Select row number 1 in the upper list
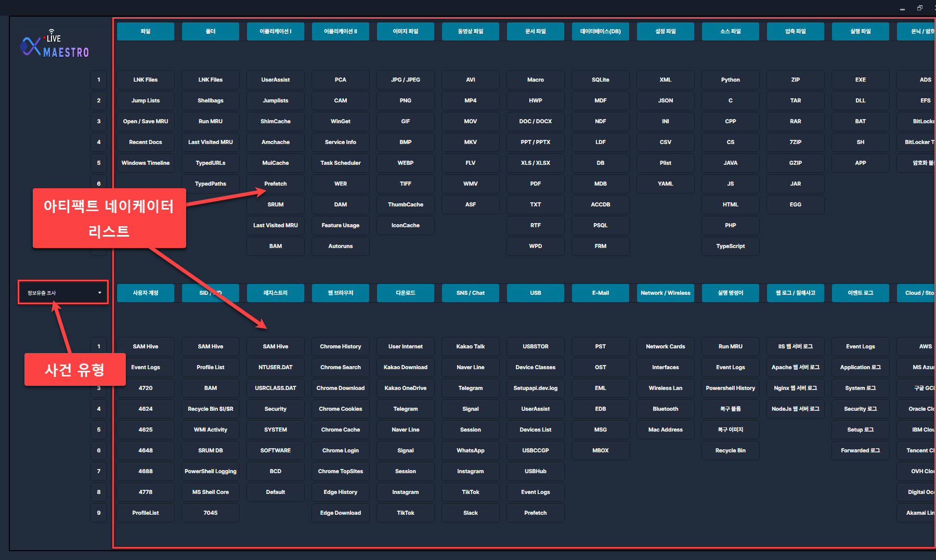936x560 pixels. [99, 80]
